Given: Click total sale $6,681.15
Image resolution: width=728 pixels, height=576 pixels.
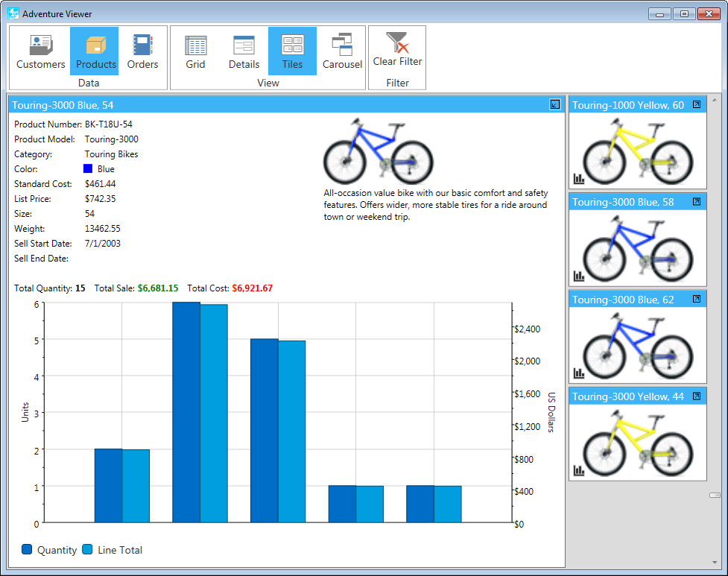Looking at the screenshot, I should click(158, 288).
